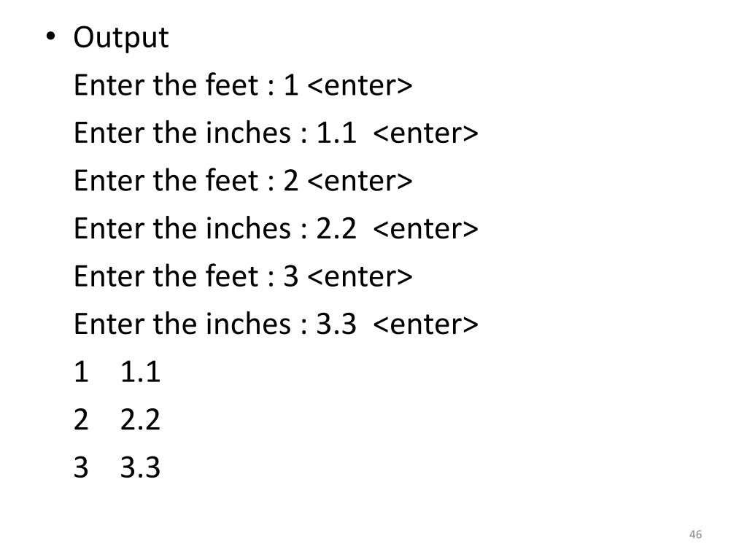Click the feet value 2 in results
This screenshot has height=560, width=747.
tap(81, 419)
